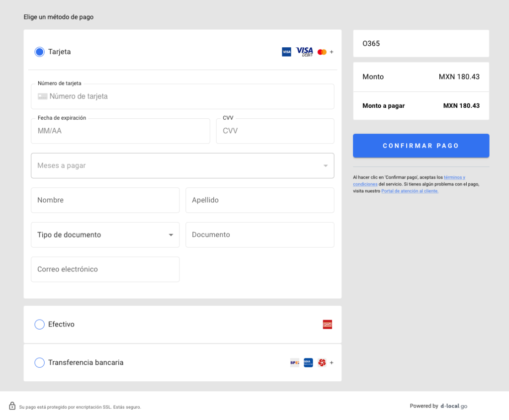Expand the Tipo de documento dropdown

pos(105,235)
